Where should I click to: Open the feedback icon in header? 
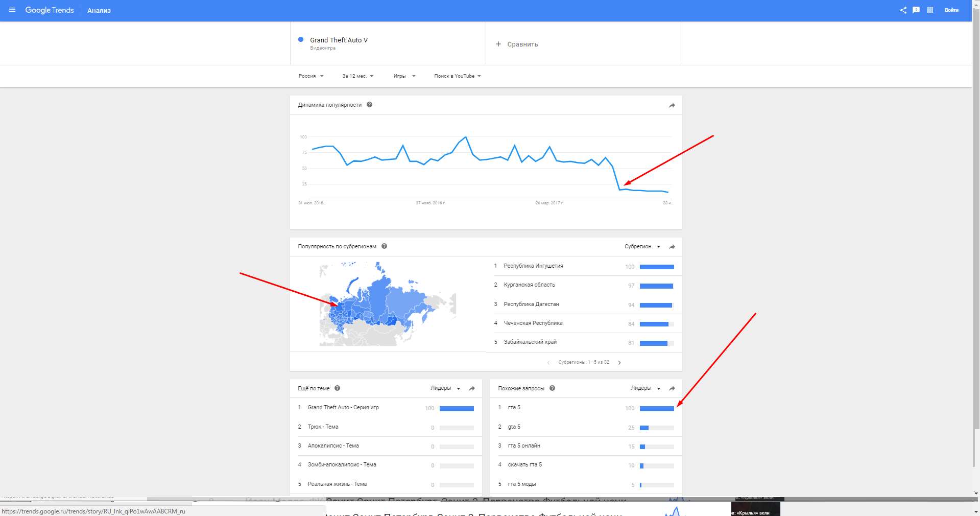pos(916,10)
